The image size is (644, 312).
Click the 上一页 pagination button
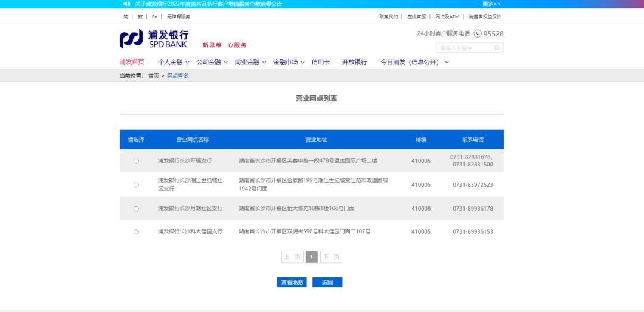292,257
